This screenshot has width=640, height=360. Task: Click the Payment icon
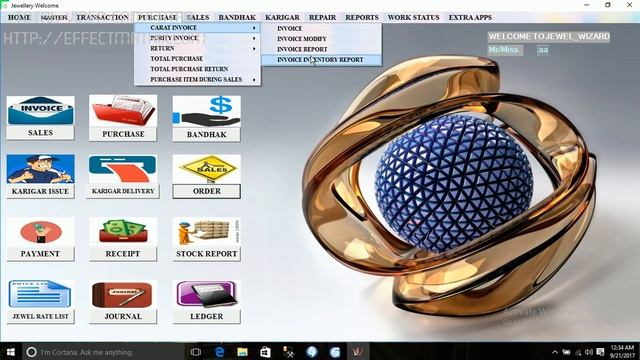pos(40,232)
